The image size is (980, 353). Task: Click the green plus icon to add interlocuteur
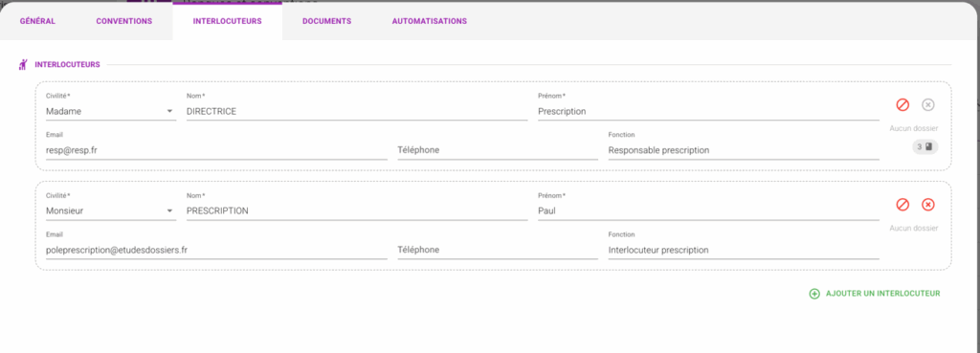coord(814,294)
